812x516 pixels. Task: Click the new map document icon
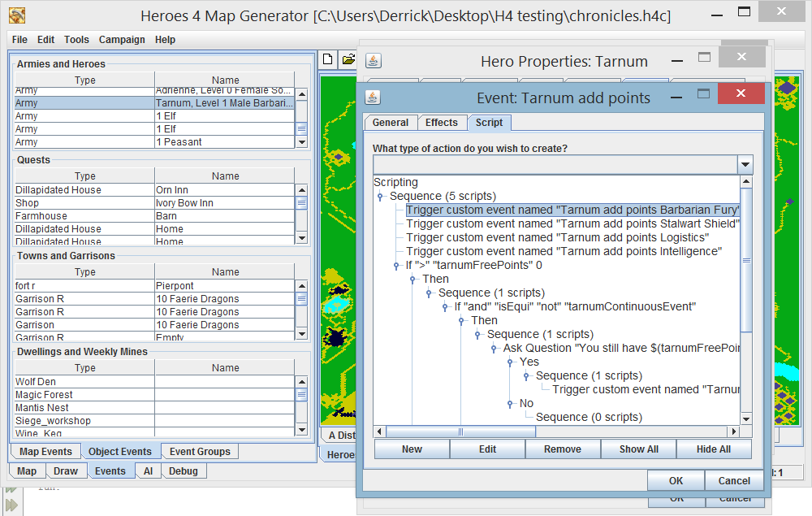pos(328,59)
